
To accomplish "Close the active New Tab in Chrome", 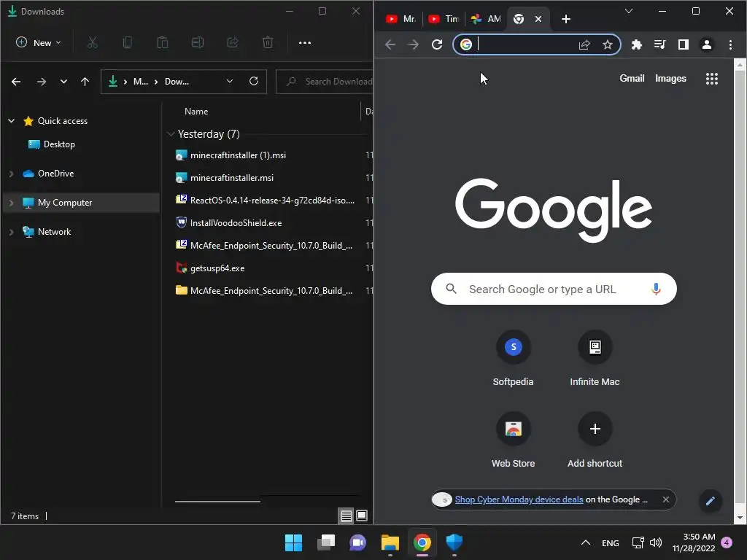I will (x=538, y=19).
